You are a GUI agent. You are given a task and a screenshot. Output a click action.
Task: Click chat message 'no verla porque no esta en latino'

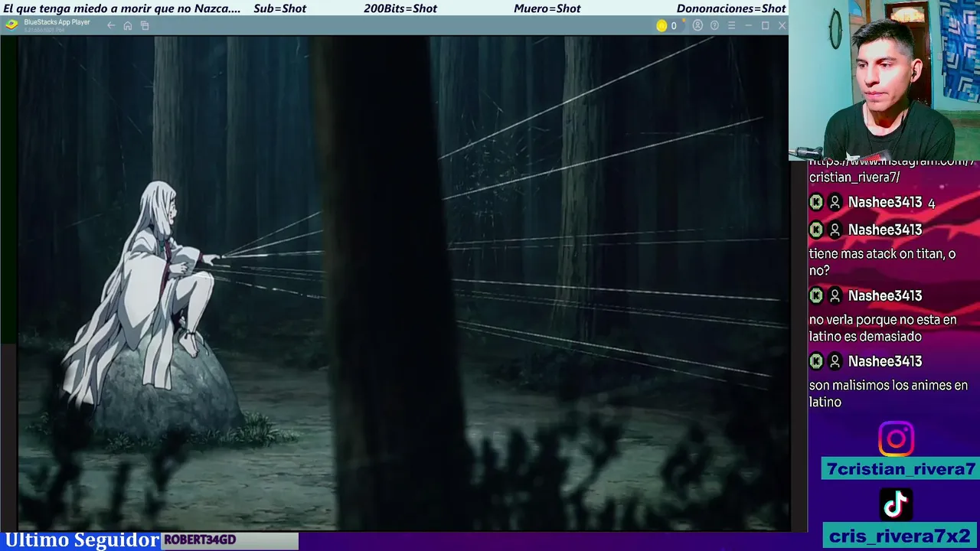tap(883, 328)
